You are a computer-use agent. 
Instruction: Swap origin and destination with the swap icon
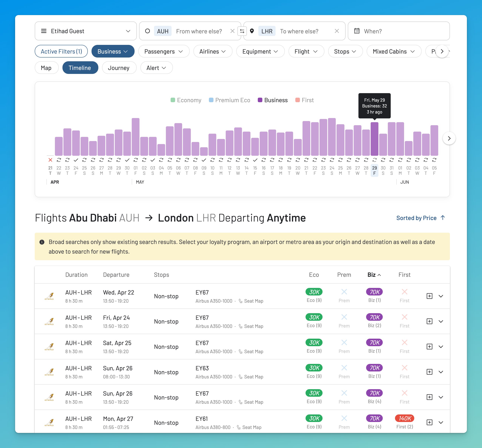pyautogui.click(x=242, y=31)
